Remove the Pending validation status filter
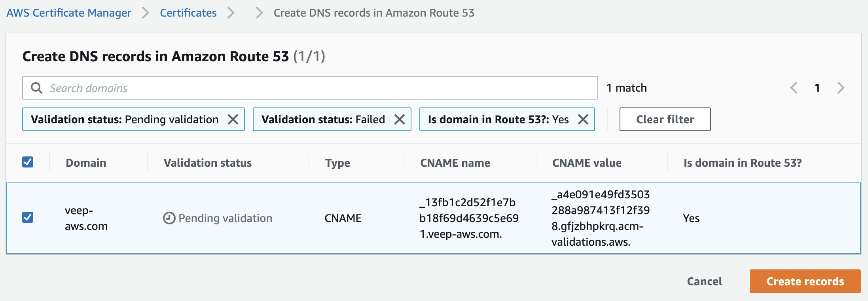Screen dimensions: 868x301 pyautogui.click(x=234, y=119)
